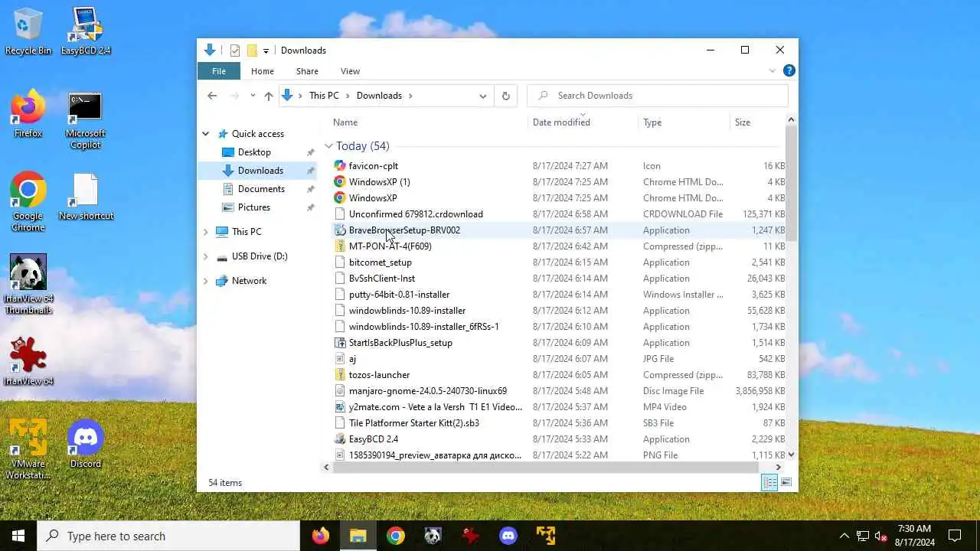Click Discord icon in taskbar

pos(508,536)
